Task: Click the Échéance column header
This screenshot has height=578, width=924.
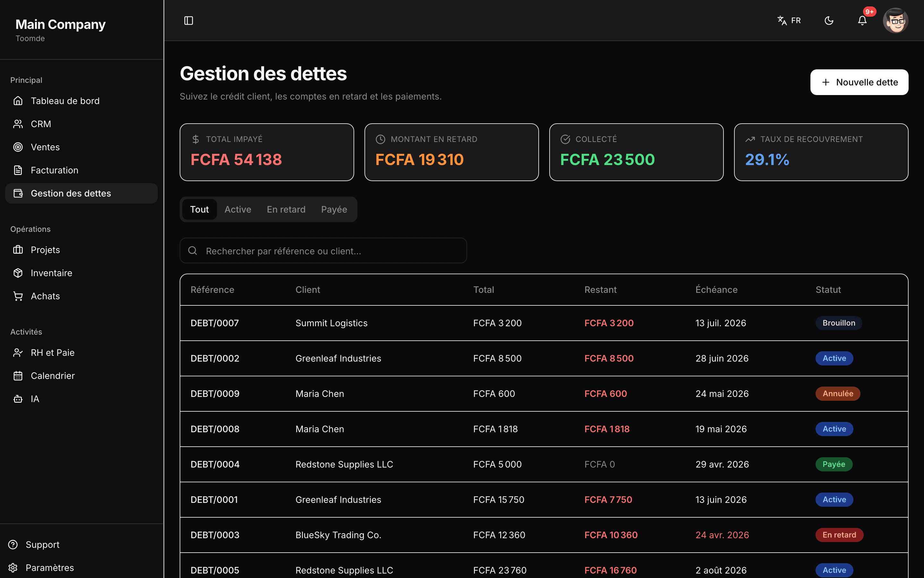Action: coord(716,290)
